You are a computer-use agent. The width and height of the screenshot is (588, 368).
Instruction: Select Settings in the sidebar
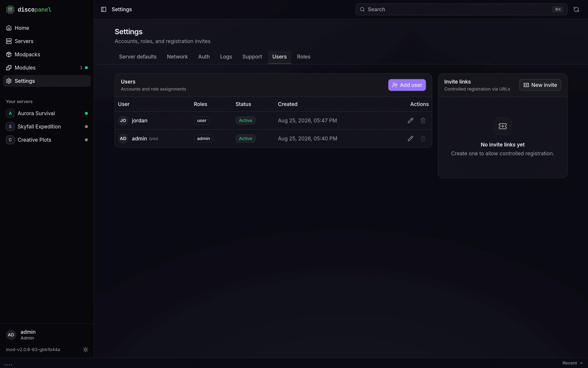(x=47, y=81)
